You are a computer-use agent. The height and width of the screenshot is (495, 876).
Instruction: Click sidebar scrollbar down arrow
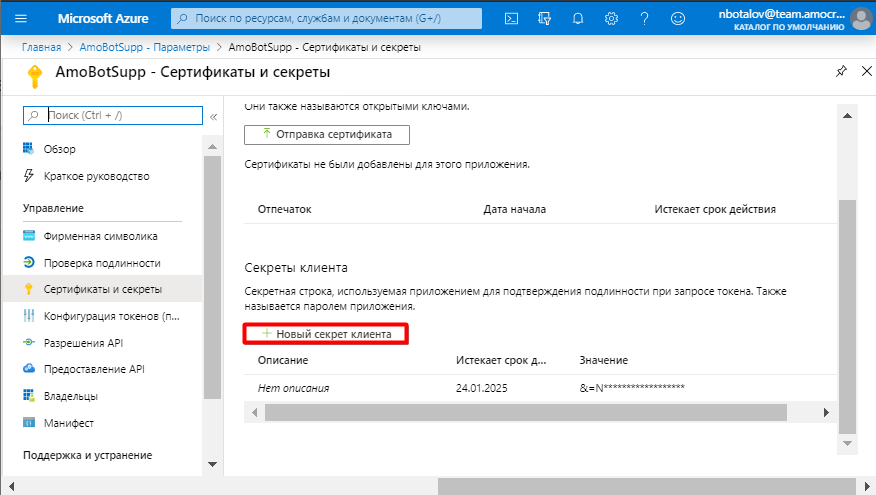click(x=212, y=464)
